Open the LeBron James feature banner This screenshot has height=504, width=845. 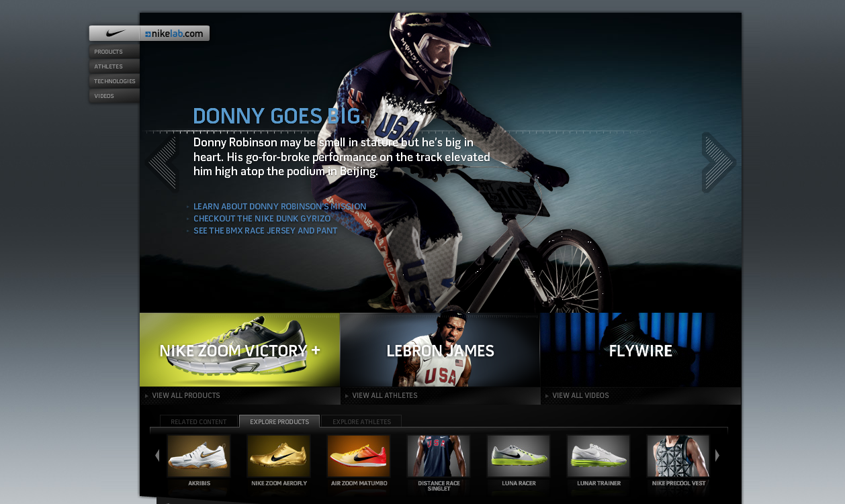pyautogui.click(x=440, y=350)
